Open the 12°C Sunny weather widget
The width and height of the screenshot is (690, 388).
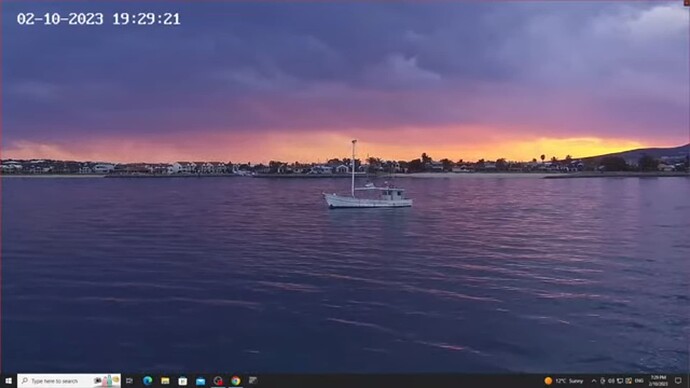tap(564, 381)
